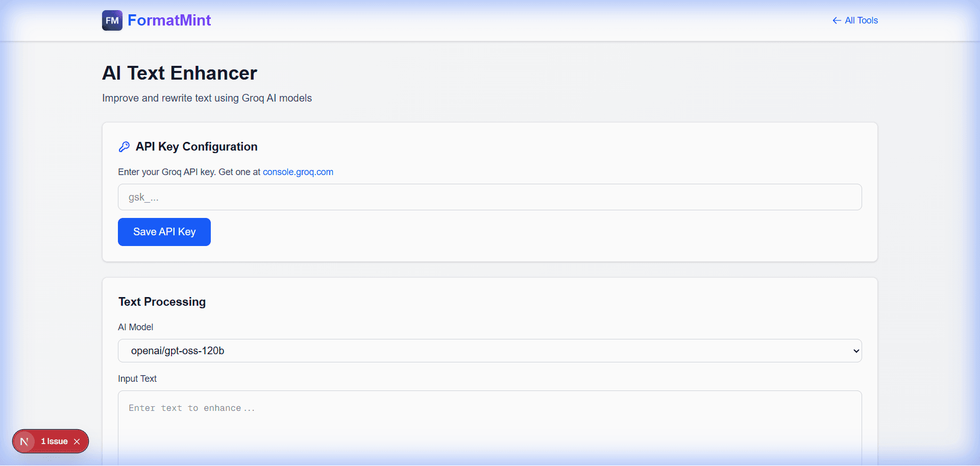Focus the gsk_ API key input field
The image size is (980, 466).
pyautogui.click(x=489, y=197)
